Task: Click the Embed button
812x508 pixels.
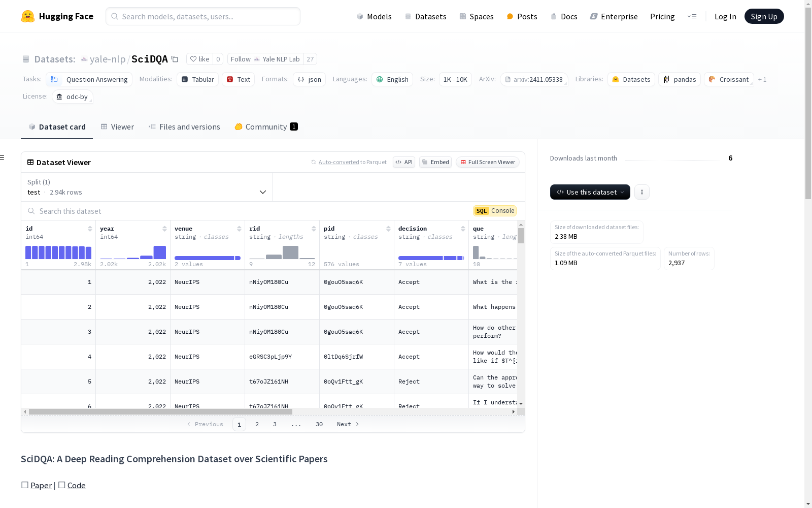Action: 435,162
